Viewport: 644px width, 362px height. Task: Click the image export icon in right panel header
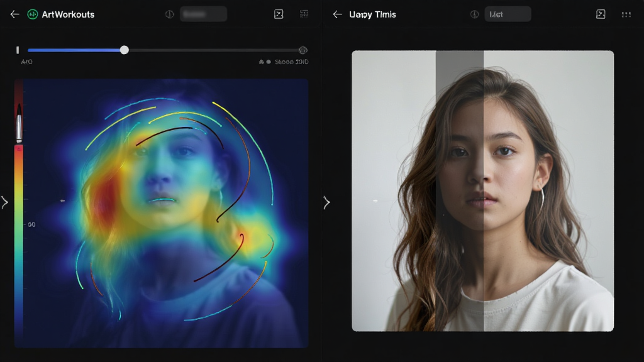point(601,14)
